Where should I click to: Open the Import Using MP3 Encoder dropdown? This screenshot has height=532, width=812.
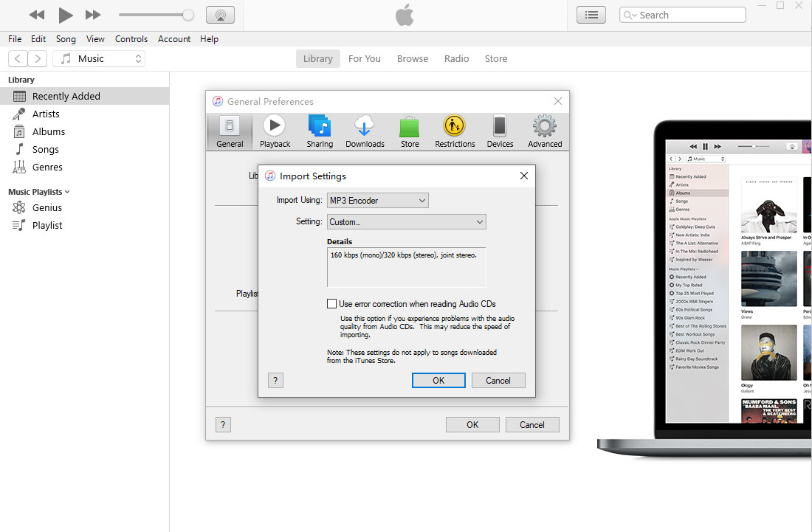coord(377,200)
